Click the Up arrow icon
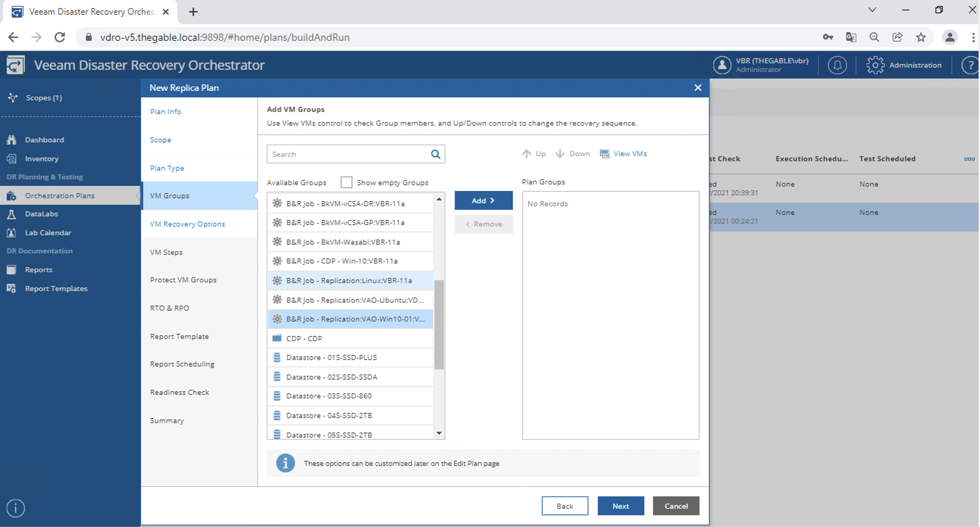Image resolution: width=980 pixels, height=527 pixels. pyautogui.click(x=527, y=154)
